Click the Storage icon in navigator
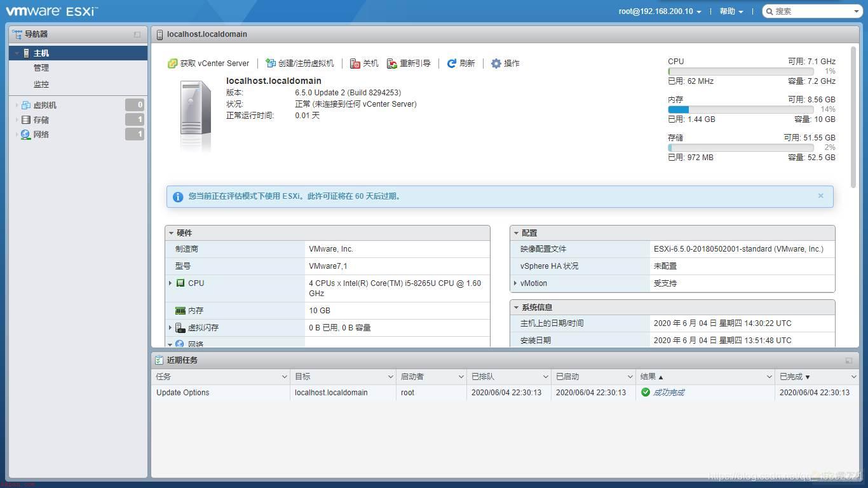The height and width of the screenshot is (488, 868). 26,120
